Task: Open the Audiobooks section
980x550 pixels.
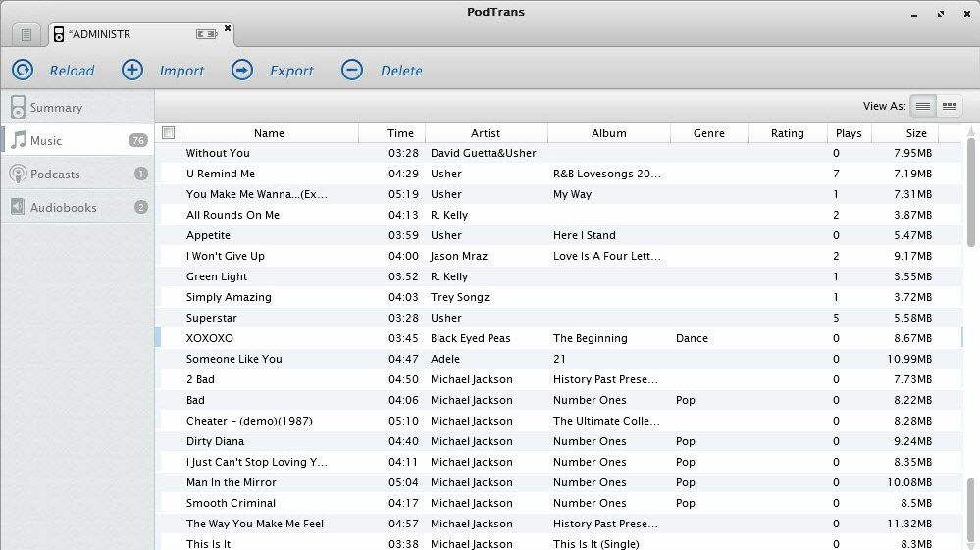Action: click(77, 207)
